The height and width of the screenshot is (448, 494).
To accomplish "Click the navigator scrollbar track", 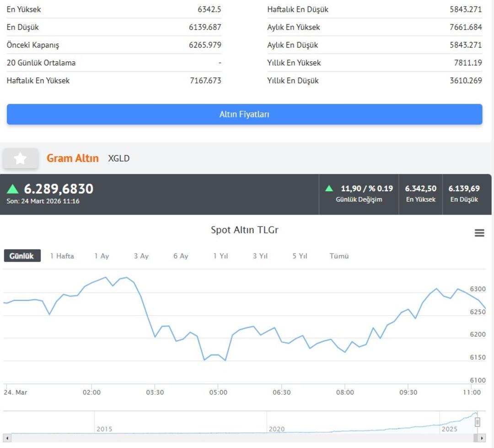I will click(229, 438).
